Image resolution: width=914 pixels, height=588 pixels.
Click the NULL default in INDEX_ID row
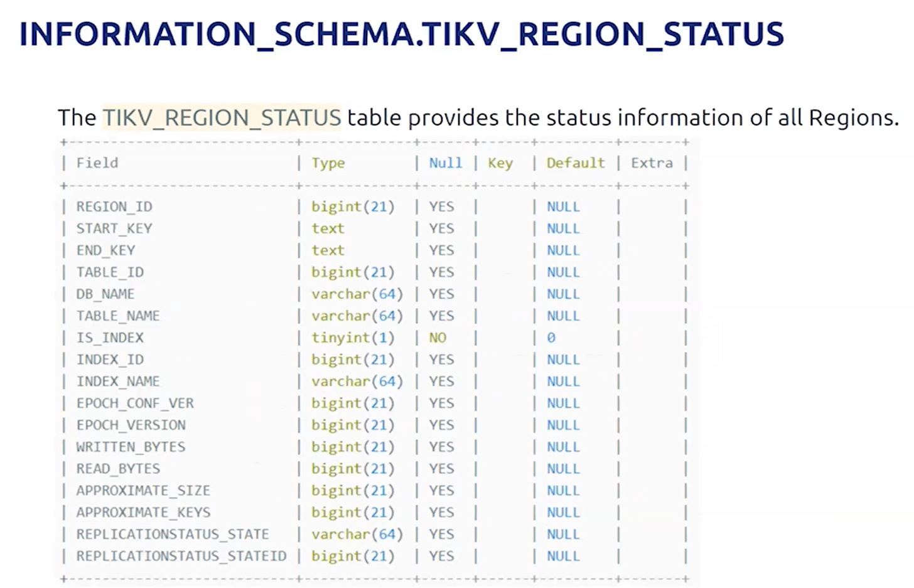click(563, 360)
